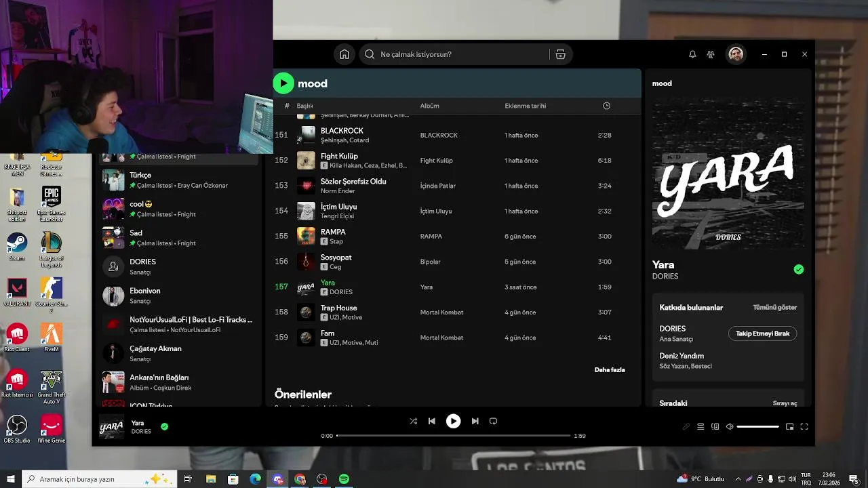Play the mood playlist with green button

click(283, 83)
